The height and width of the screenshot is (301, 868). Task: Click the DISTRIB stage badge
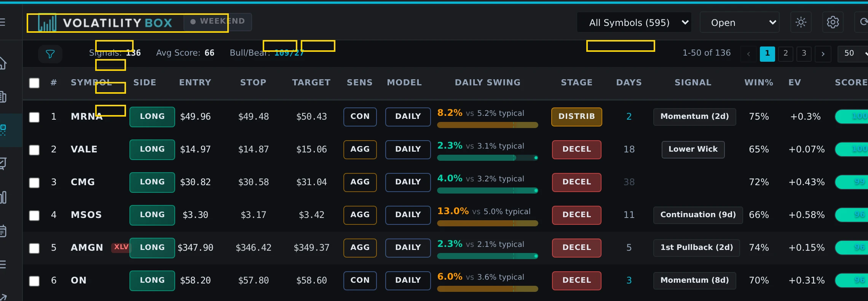tap(576, 117)
